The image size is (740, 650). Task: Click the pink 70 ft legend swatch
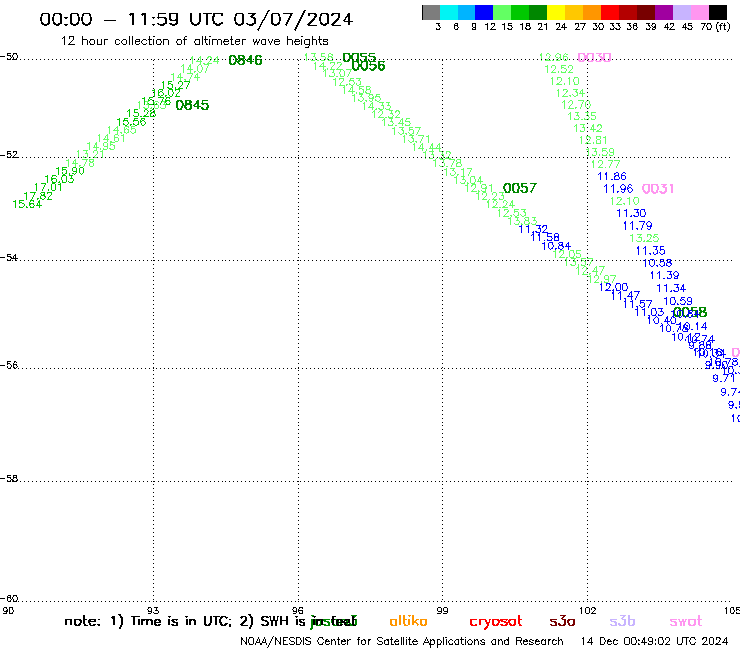point(699,12)
